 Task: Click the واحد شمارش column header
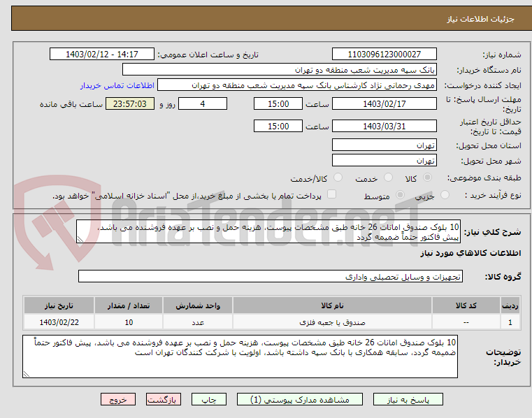tap(198, 305)
